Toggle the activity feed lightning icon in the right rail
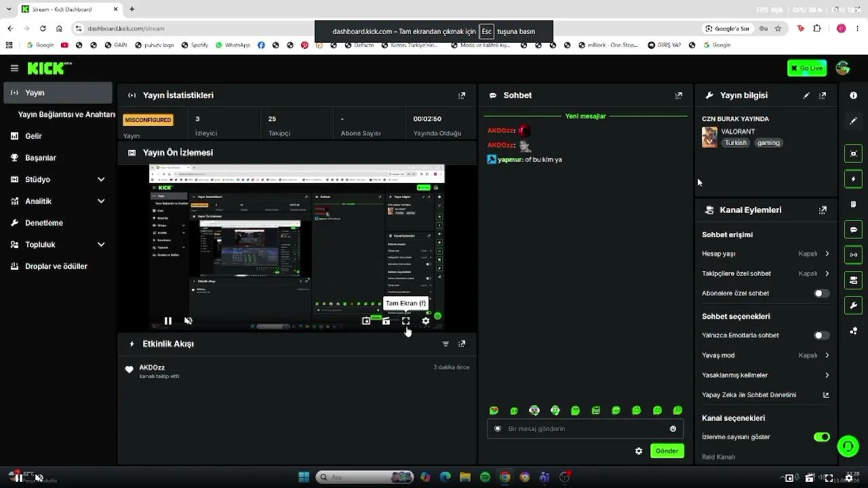The height and width of the screenshot is (488, 868). click(x=854, y=179)
